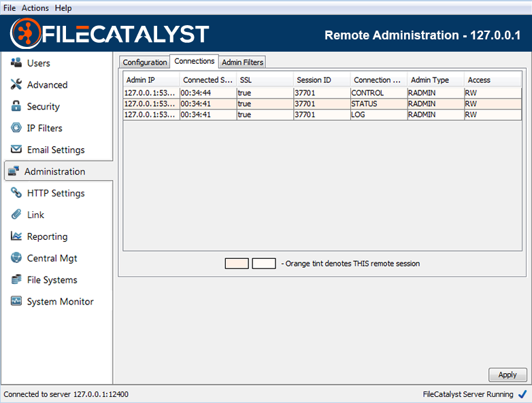Click Admin IP cell in CONTROL row
The height and width of the screenshot is (403, 532).
pyautogui.click(x=151, y=93)
